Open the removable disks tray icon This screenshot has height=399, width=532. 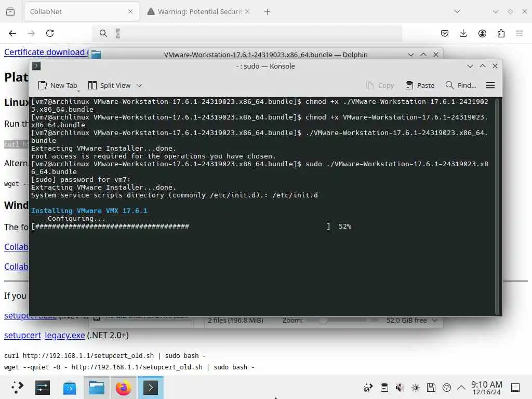click(x=431, y=388)
